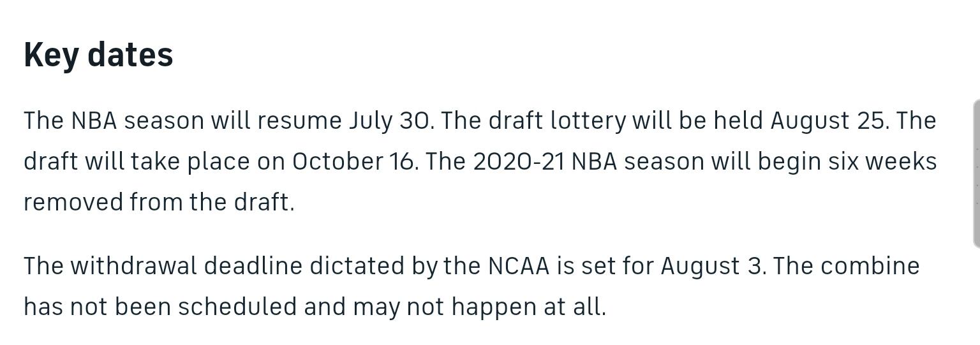Click the words "may not happen at all."
Viewport: 980px width, 345px height.
(479, 307)
